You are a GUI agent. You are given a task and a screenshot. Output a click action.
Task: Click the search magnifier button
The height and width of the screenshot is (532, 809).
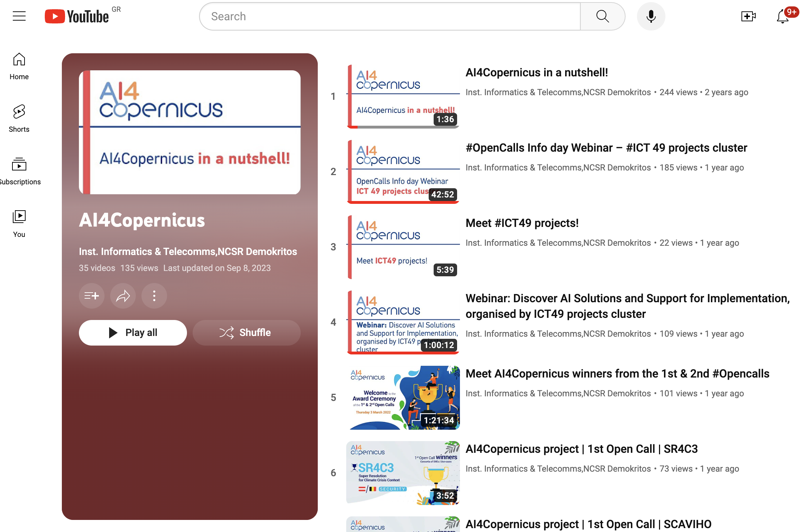(602, 16)
